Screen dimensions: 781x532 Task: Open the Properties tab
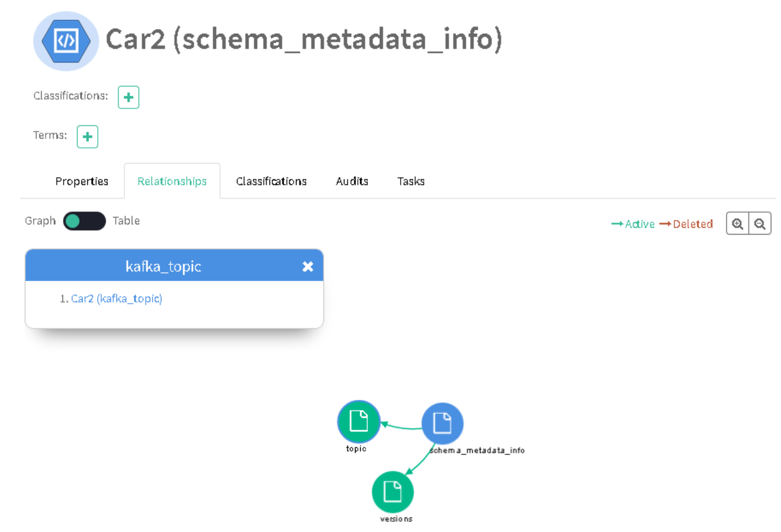[82, 181]
